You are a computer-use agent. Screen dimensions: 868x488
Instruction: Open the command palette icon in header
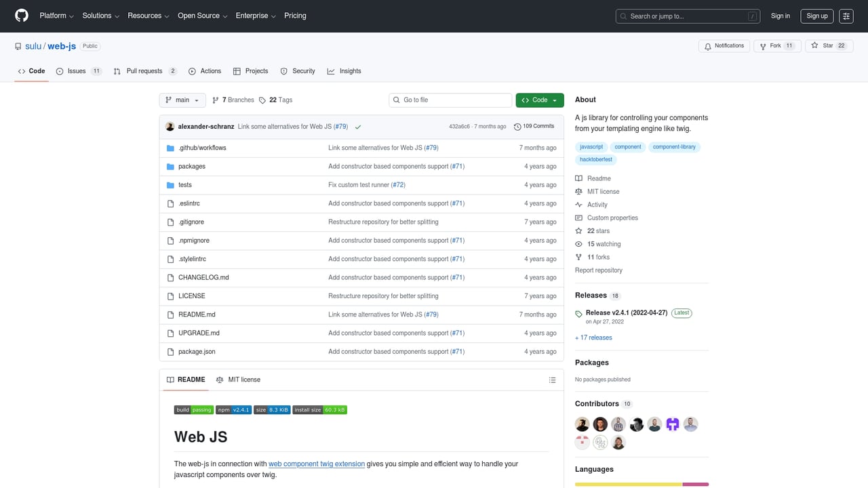click(x=846, y=16)
